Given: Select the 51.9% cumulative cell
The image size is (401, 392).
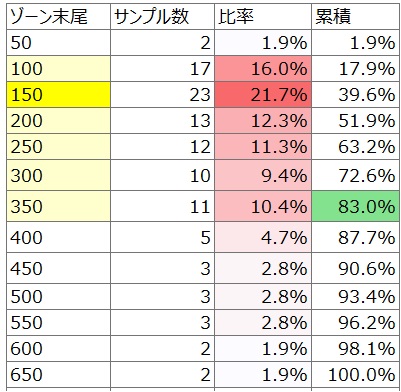Looking at the screenshot, I should click(x=356, y=121).
